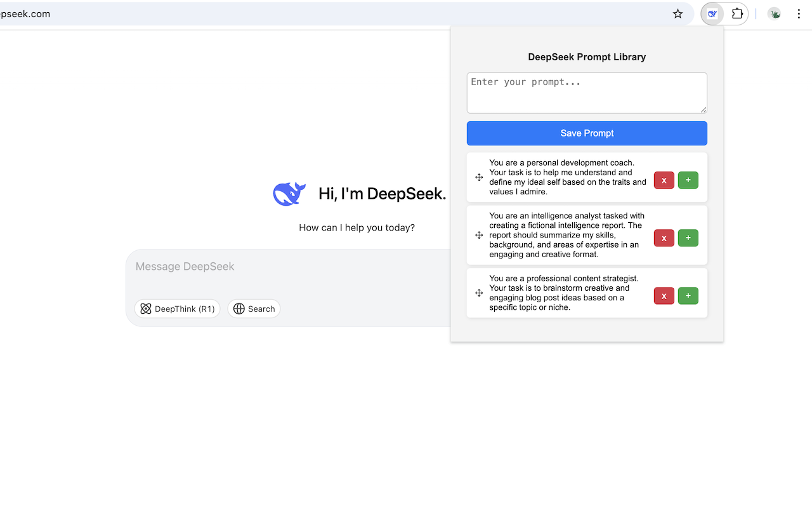Insert the intelligence analyst prompt
This screenshot has width=812, height=508.
[688, 238]
